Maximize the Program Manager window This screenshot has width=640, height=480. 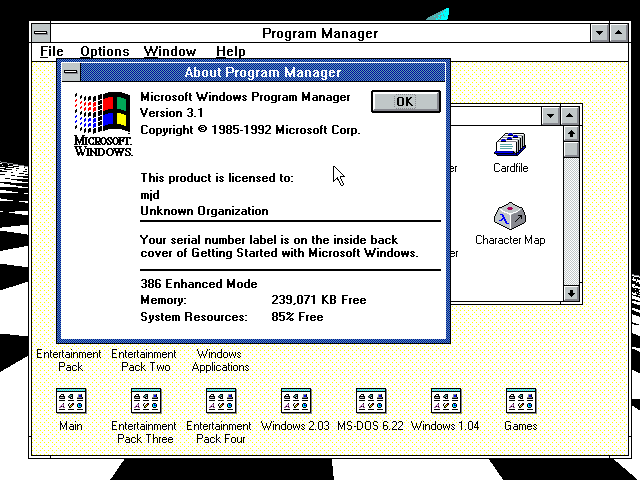(619, 33)
